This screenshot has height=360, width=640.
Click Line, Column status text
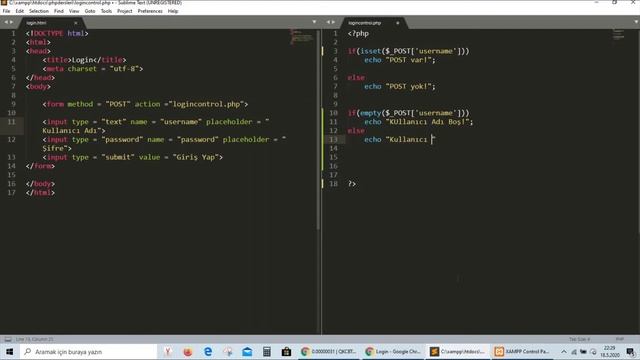(35, 339)
